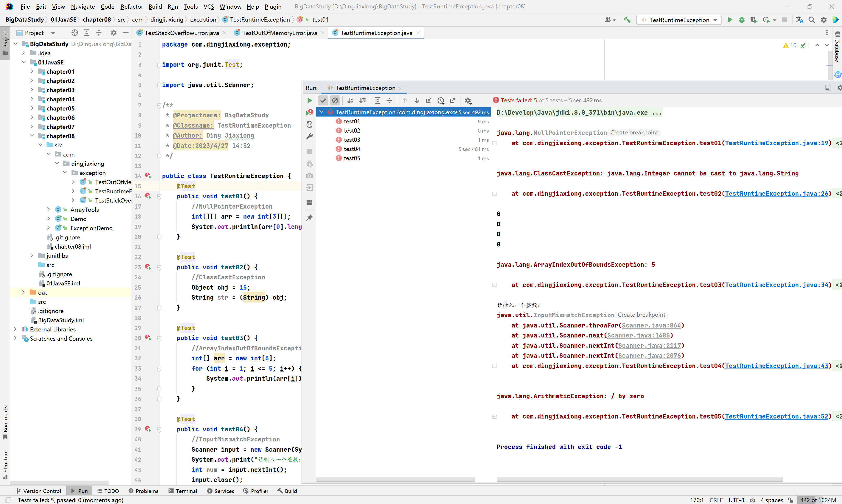The height and width of the screenshot is (504, 842).
Task: Click run gutter icon for test03 method
Action: [148, 338]
